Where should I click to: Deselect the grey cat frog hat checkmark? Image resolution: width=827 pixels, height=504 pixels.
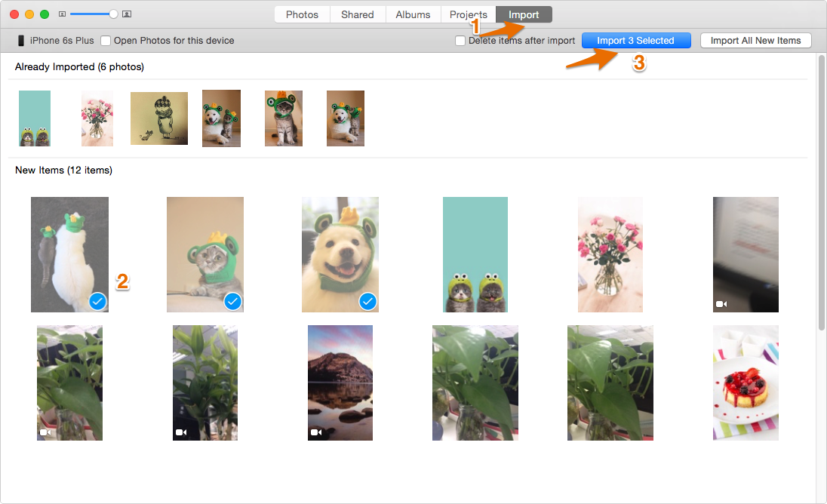[232, 302]
